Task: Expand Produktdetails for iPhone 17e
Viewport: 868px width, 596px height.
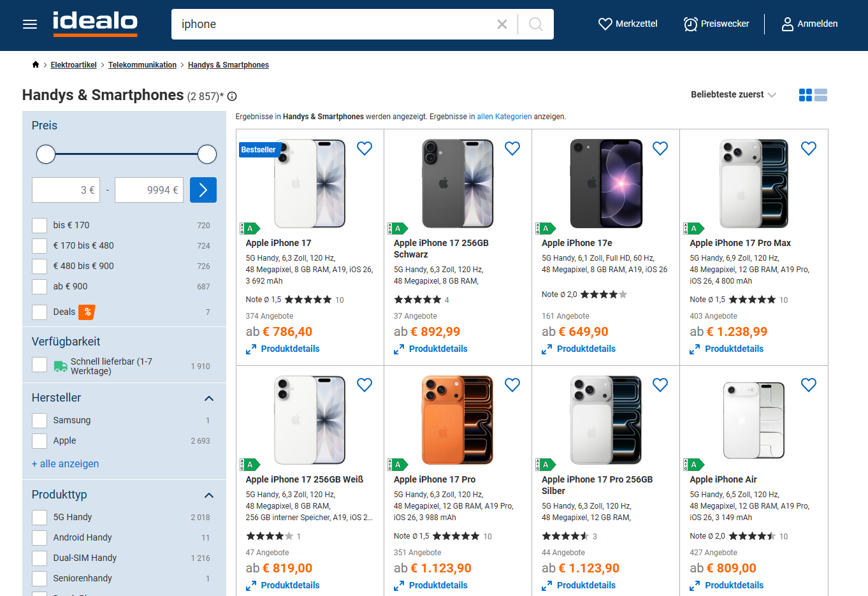Action: pos(579,349)
